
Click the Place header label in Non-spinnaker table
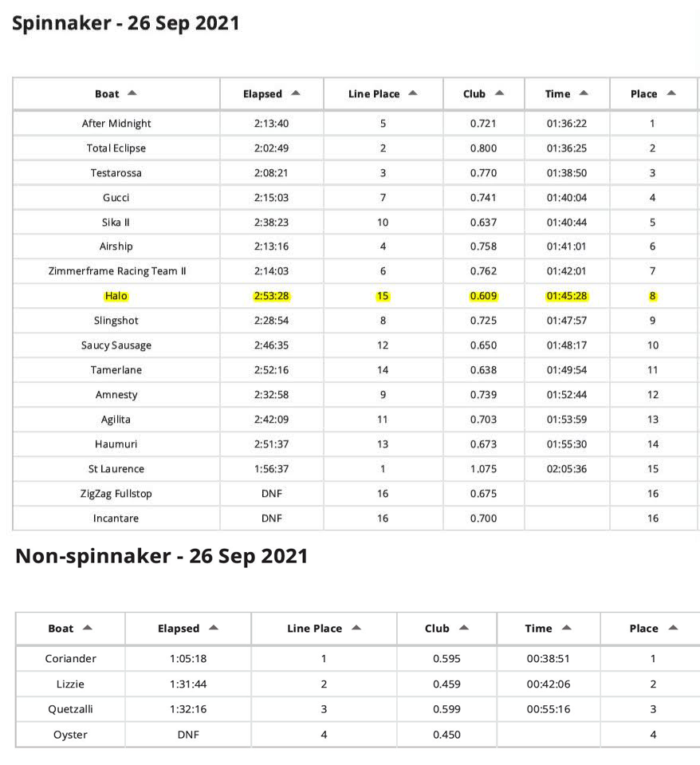[643, 629]
